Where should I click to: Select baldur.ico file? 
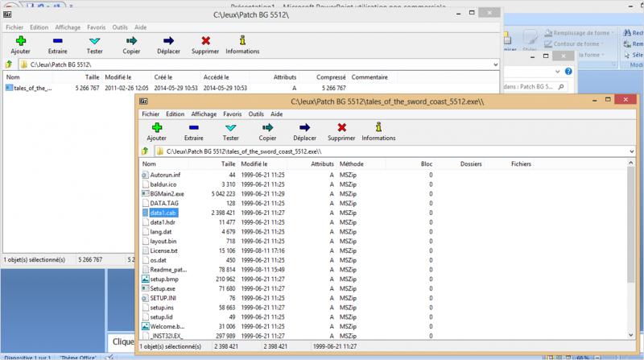coord(163,184)
